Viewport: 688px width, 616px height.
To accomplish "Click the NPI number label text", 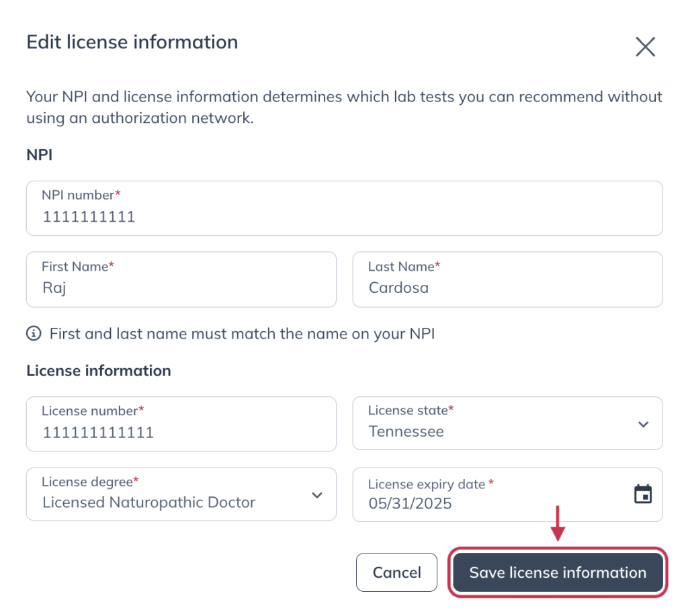I will (81, 195).
